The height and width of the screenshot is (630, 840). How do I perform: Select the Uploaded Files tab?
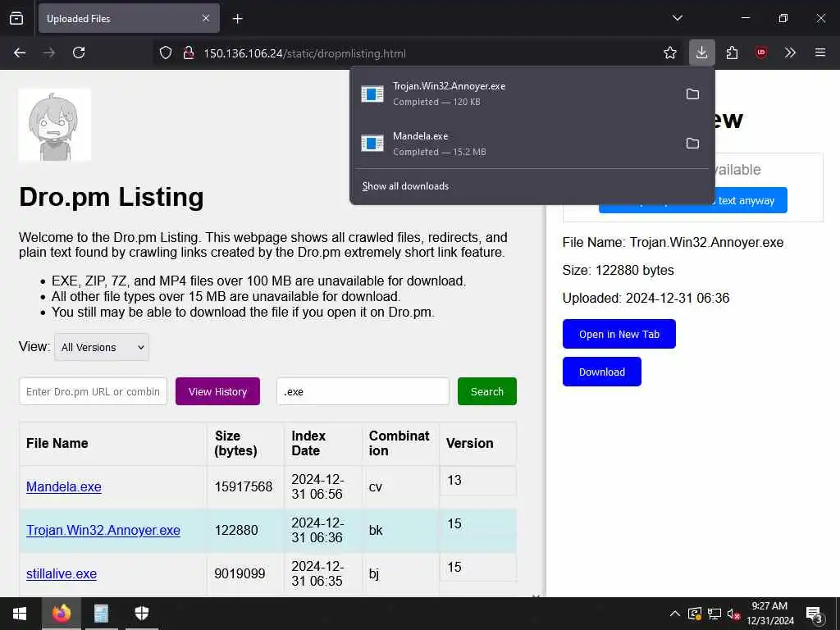[x=129, y=19]
